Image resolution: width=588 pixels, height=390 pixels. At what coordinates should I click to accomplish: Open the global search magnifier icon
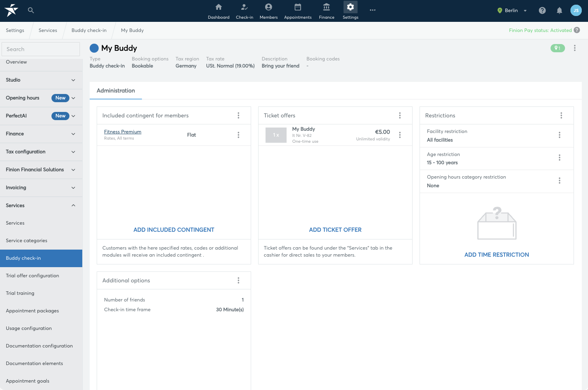coord(31,10)
